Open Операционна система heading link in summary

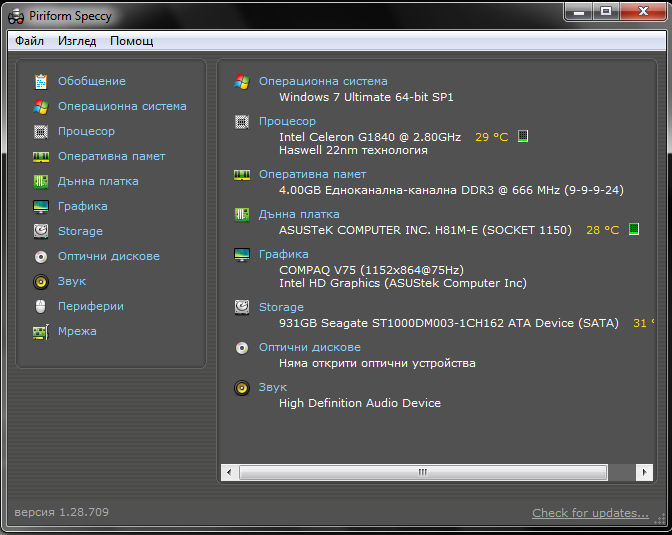[323, 81]
